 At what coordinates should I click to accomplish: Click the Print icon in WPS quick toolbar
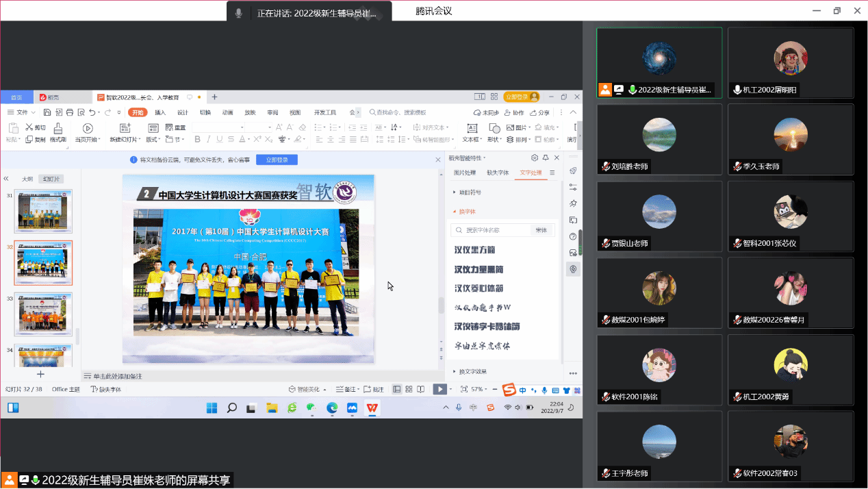click(70, 112)
